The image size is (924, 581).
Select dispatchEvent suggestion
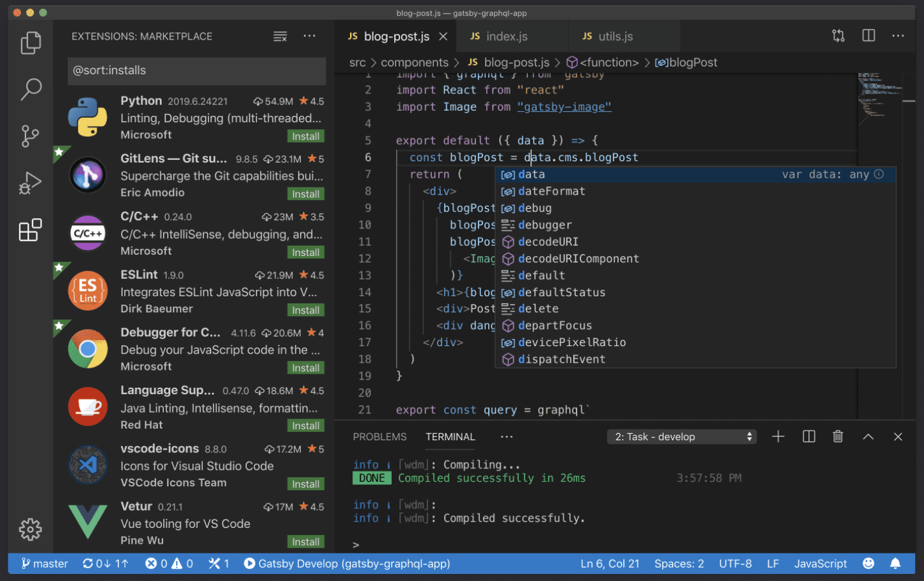tap(696, 359)
